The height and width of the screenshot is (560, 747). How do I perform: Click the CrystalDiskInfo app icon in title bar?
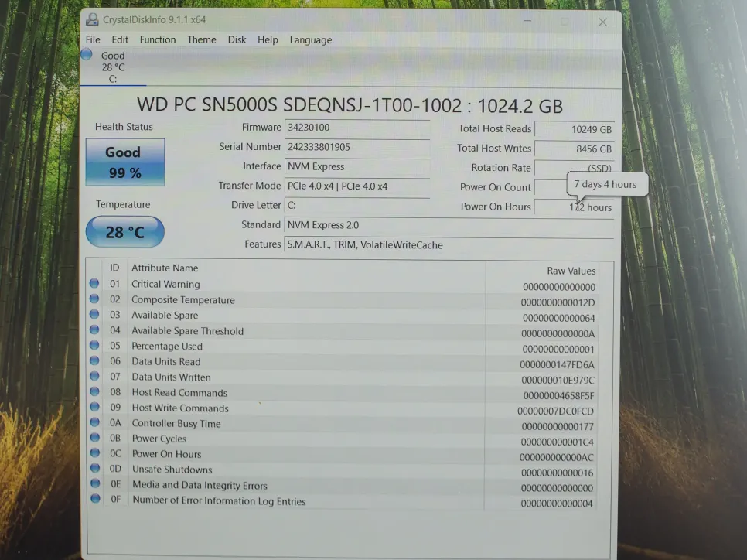click(92, 19)
